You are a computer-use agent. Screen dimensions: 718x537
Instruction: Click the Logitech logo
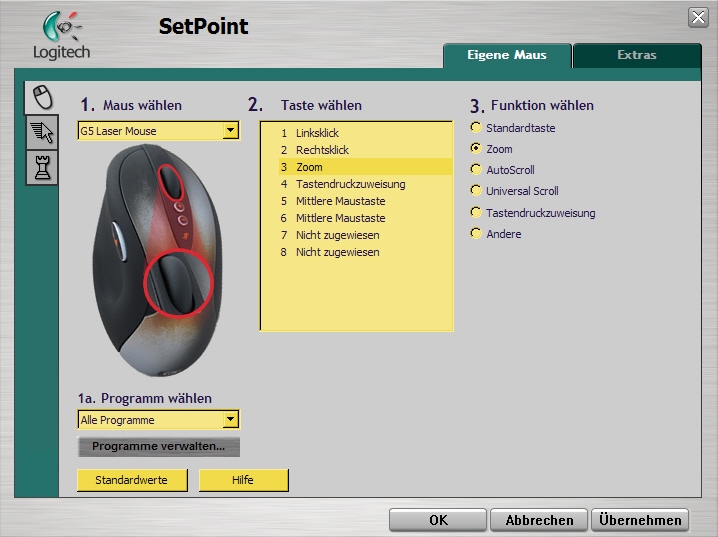tap(62, 35)
